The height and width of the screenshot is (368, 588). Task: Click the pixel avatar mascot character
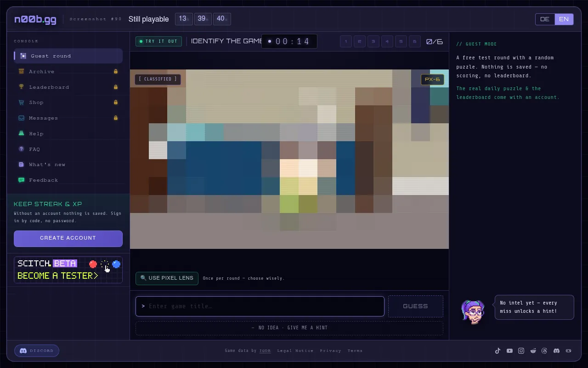click(x=473, y=312)
